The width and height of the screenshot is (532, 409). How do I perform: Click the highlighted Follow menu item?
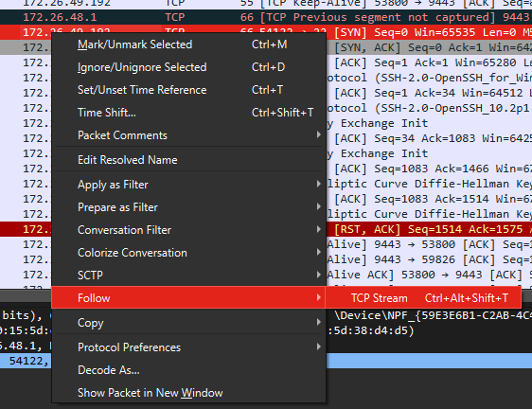coord(188,297)
